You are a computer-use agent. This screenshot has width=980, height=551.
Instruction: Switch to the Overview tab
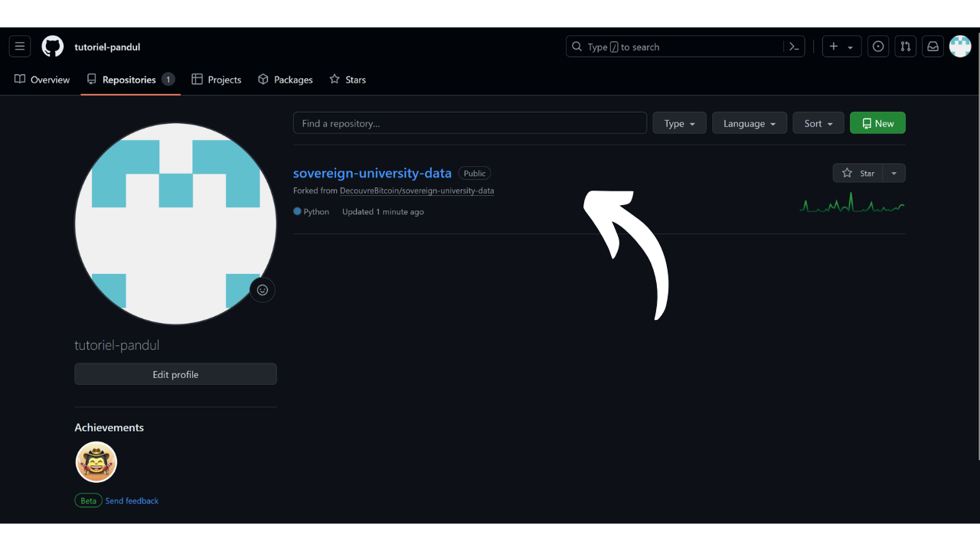(42, 80)
